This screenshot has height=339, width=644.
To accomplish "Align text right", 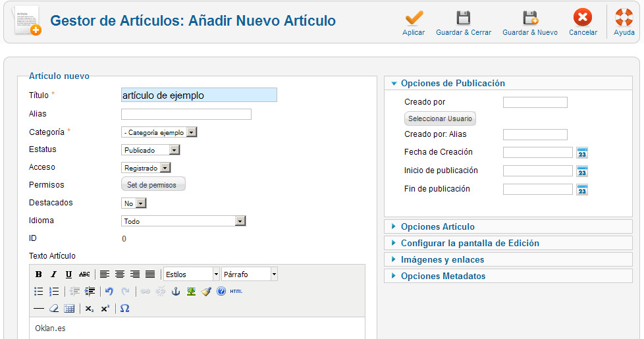I will pyautogui.click(x=135, y=274).
